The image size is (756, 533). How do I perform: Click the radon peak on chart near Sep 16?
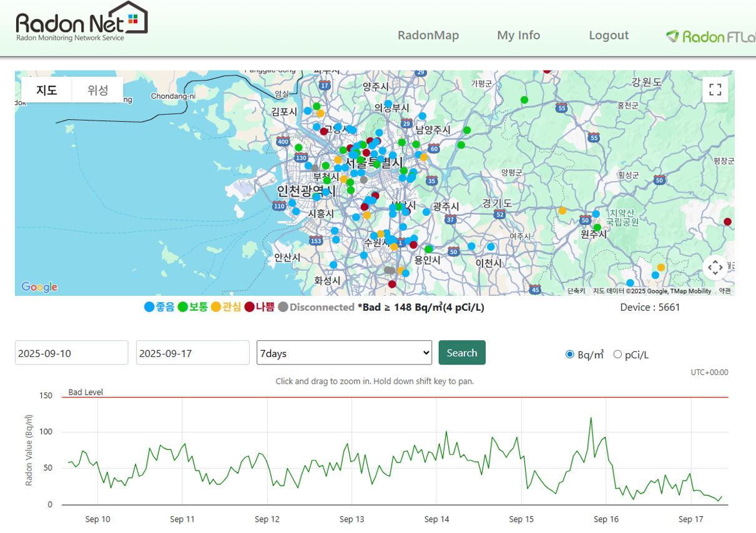[x=591, y=418]
